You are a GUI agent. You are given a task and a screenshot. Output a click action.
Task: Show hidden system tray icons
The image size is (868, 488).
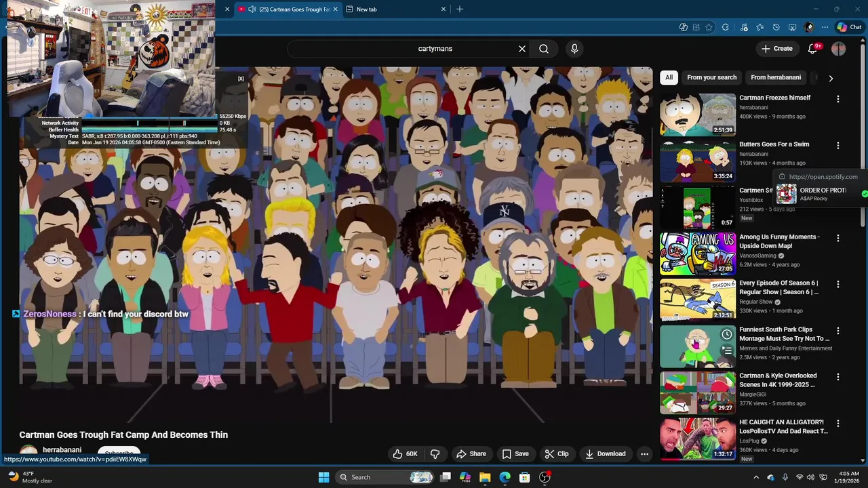tap(756, 477)
